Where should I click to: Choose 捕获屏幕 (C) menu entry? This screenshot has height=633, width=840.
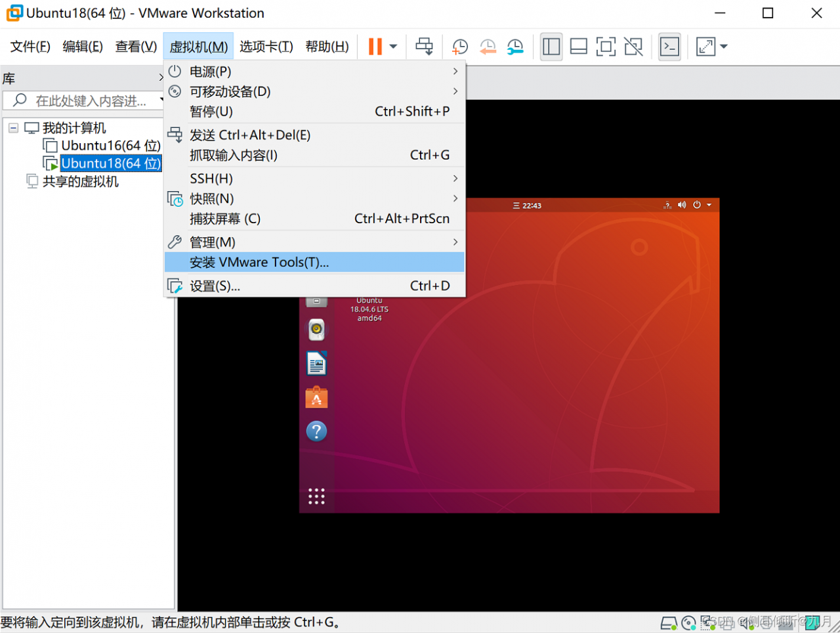click(x=314, y=219)
